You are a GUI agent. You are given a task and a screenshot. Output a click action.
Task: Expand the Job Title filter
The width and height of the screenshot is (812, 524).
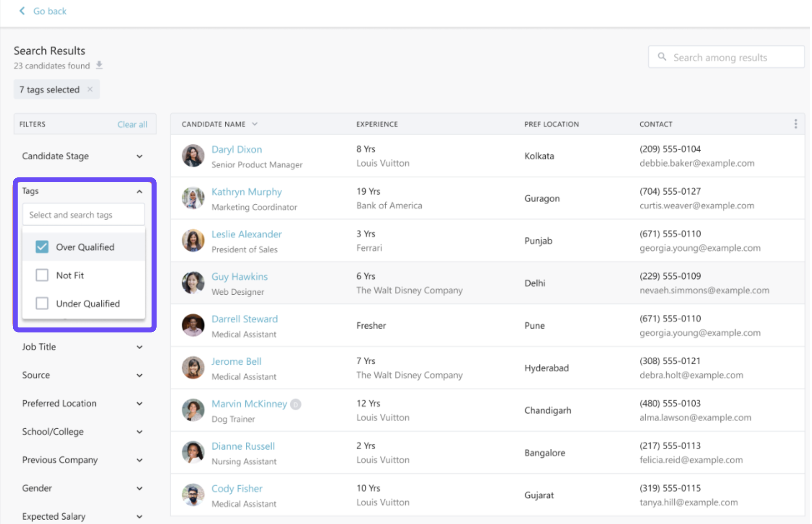pos(139,347)
